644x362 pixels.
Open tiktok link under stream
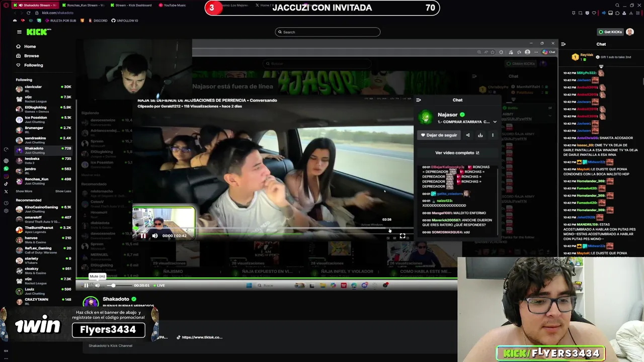199,337
